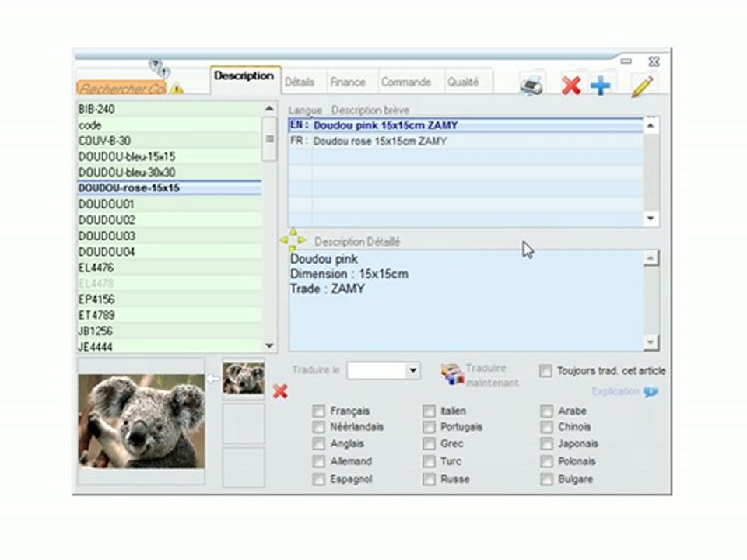The height and width of the screenshot is (560, 747).
Task: Check the Chinois checkbox
Action: tap(546, 427)
